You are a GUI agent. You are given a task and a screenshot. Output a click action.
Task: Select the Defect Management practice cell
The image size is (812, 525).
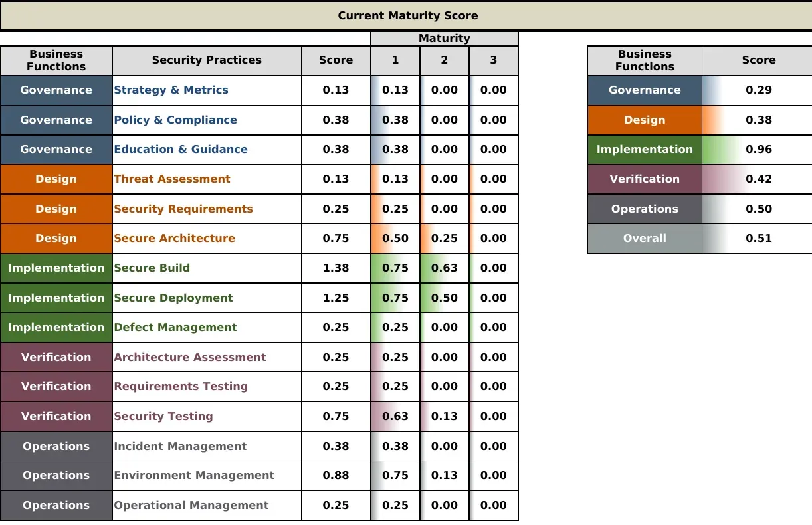[x=207, y=328]
